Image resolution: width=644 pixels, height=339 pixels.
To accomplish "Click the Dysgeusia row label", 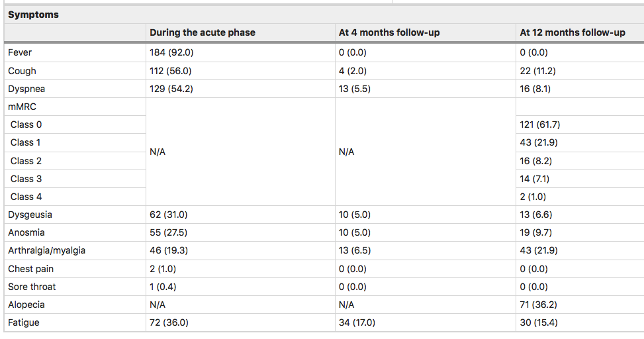I will [x=30, y=215].
